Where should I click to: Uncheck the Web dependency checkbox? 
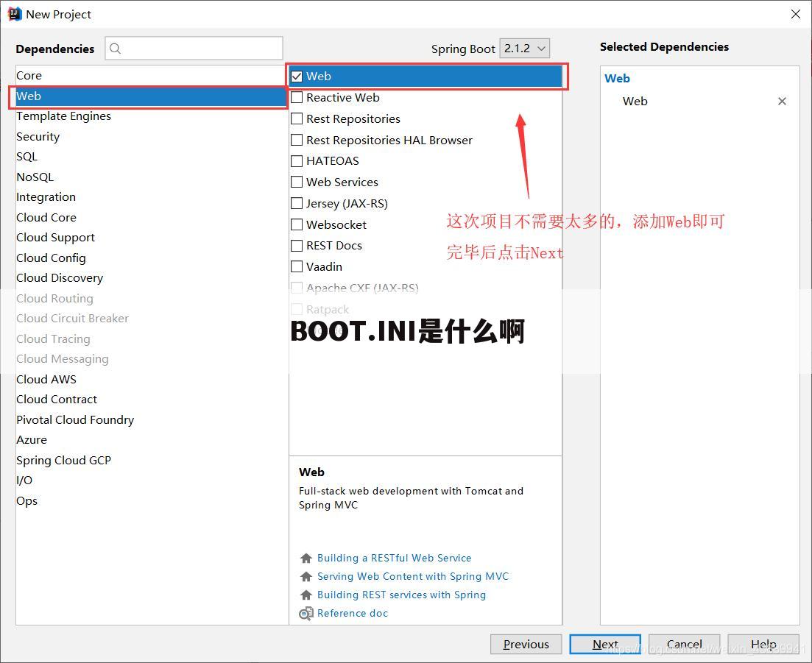[297, 77]
